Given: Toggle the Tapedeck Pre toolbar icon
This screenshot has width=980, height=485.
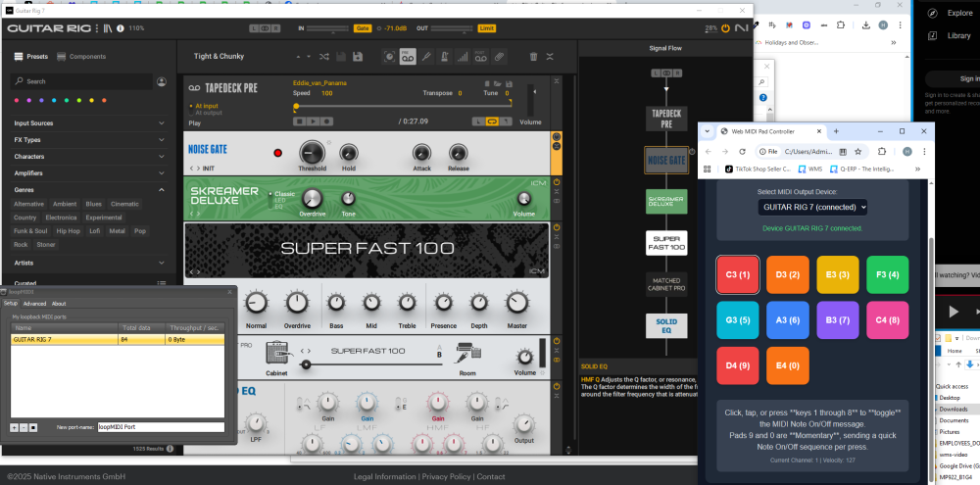Looking at the screenshot, I should tap(408, 57).
